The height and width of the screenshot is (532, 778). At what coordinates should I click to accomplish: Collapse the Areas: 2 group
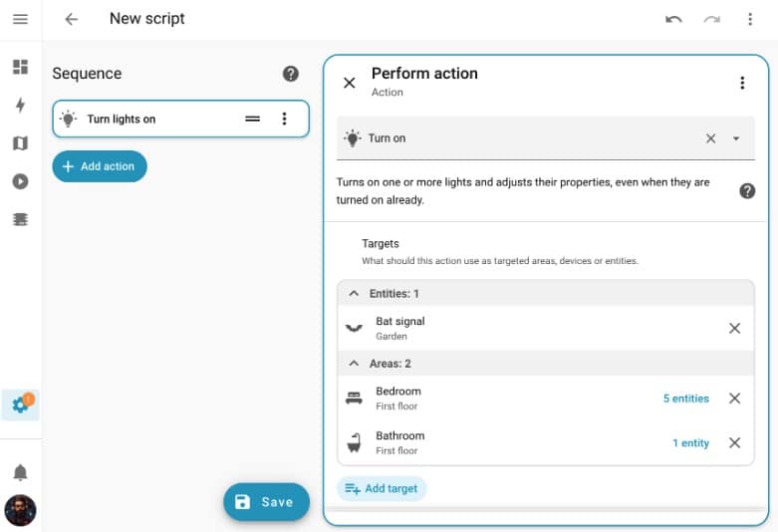click(354, 364)
